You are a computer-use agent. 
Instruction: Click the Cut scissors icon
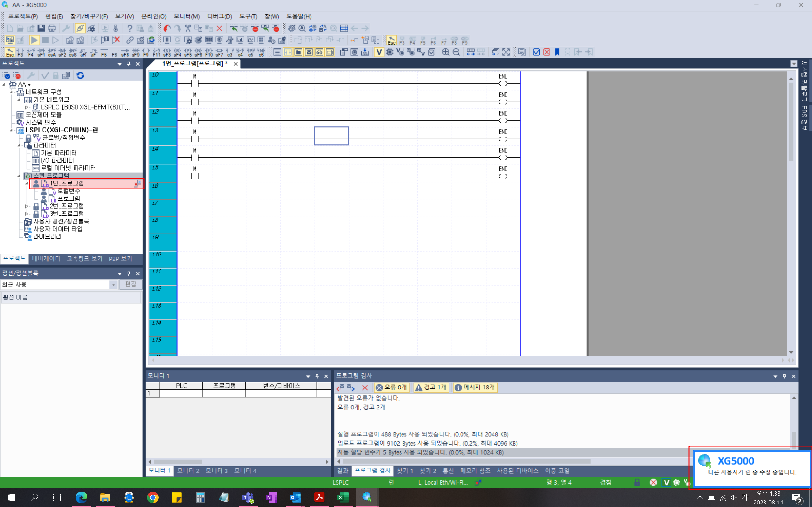click(188, 29)
